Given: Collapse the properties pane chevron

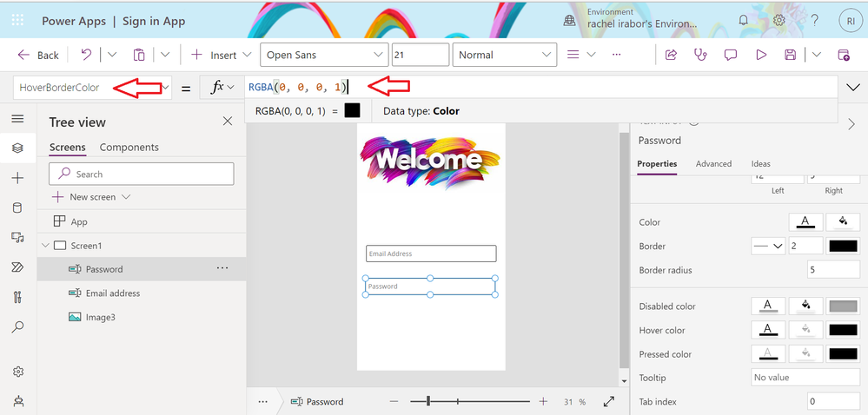Looking at the screenshot, I should coord(852,124).
